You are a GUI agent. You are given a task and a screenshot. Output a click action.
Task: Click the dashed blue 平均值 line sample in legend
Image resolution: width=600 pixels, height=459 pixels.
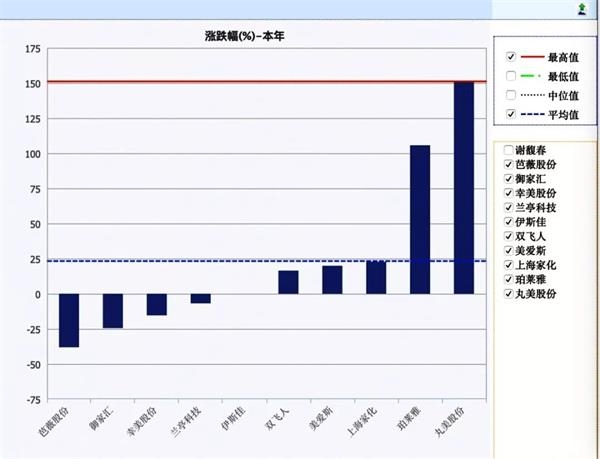click(532, 114)
